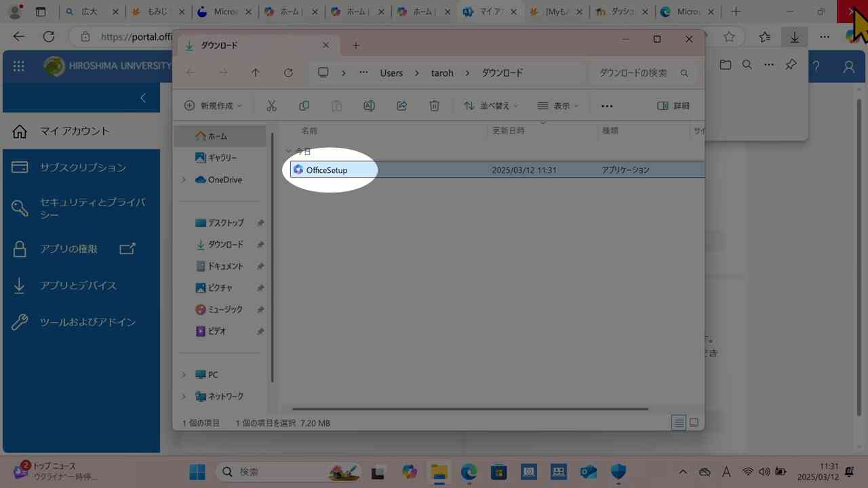Screen dimensions: 868x488
Task: Open a new File Explorer tab with plus
Action: coord(355,45)
